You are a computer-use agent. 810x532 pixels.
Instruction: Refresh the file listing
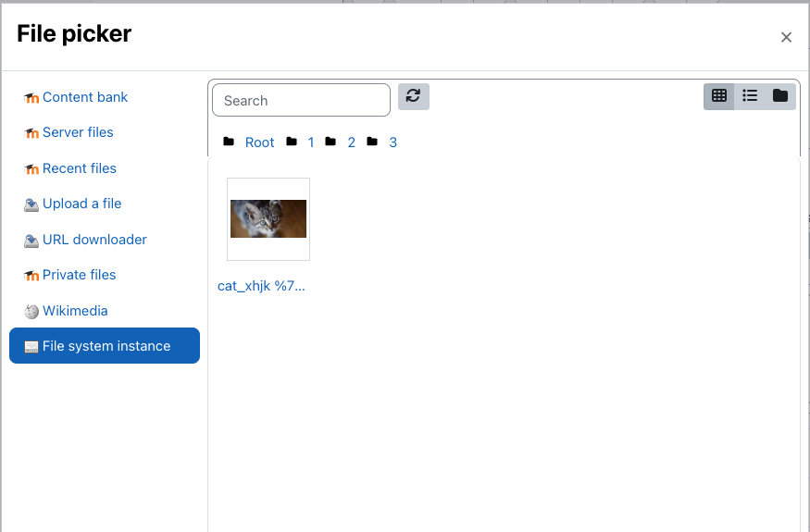[x=413, y=96]
